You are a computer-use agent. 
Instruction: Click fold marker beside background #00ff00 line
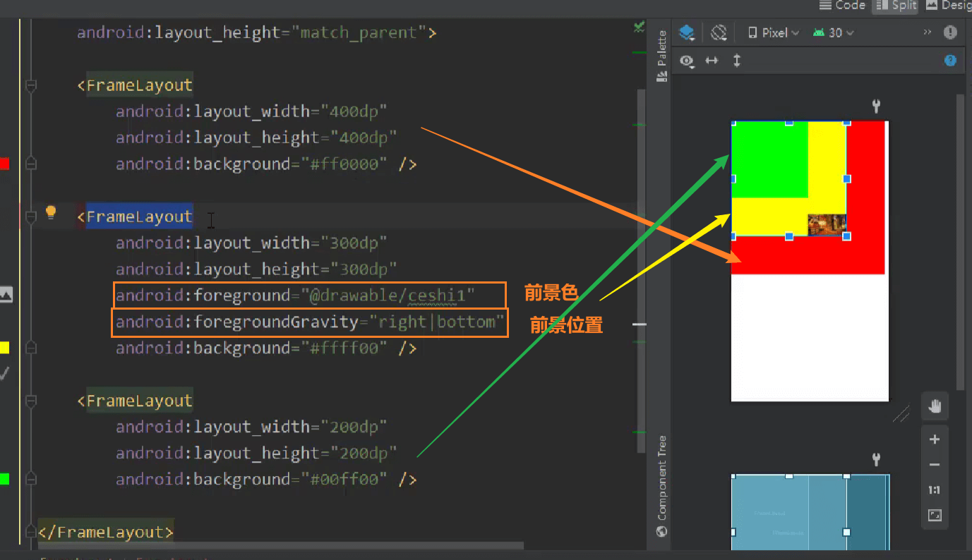pos(30,480)
